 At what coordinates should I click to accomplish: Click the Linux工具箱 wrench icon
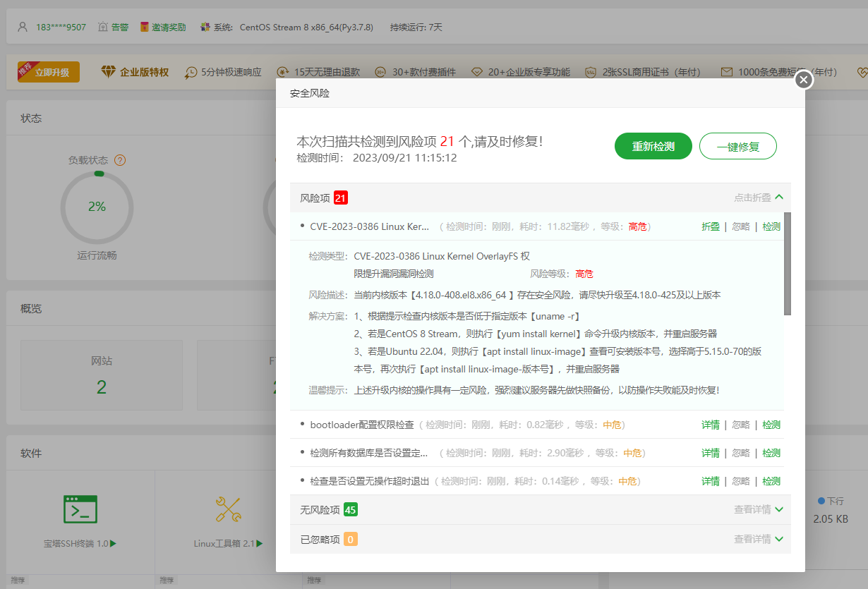(229, 509)
